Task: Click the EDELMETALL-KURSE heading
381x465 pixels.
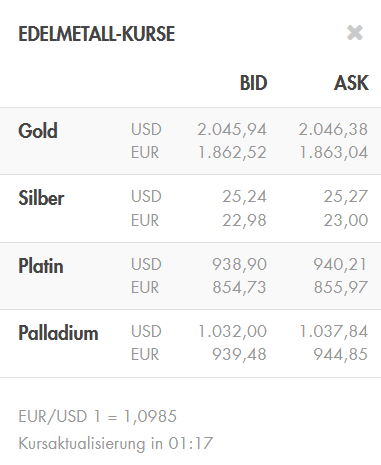Action: [x=97, y=34]
